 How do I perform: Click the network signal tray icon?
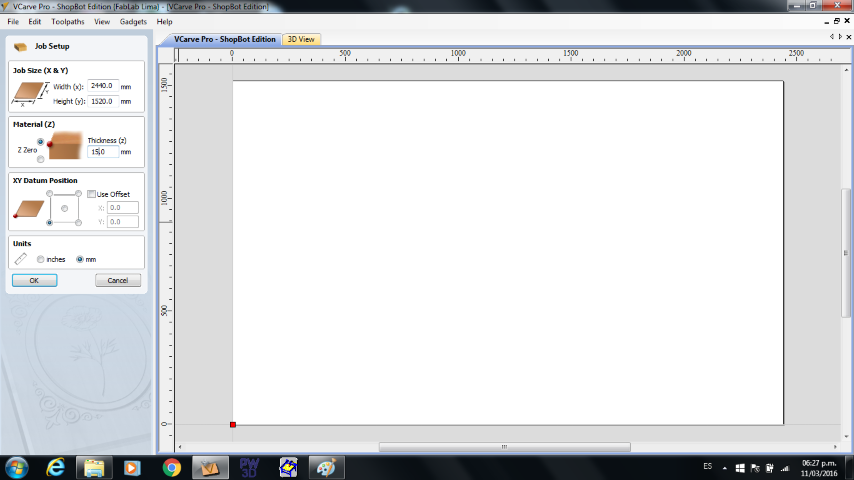[785, 468]
